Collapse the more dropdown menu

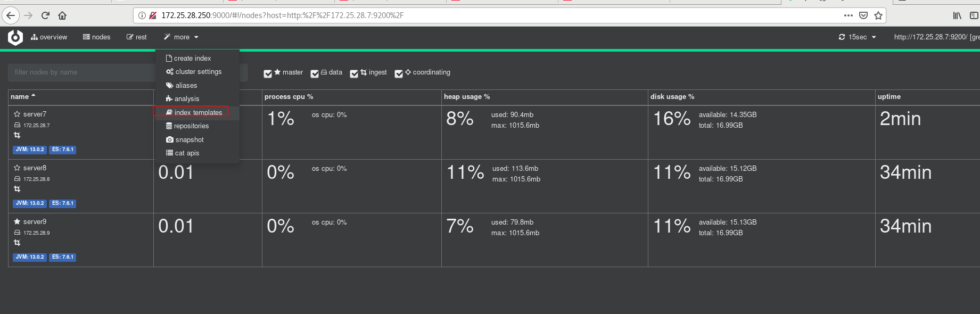click(181, 37)
